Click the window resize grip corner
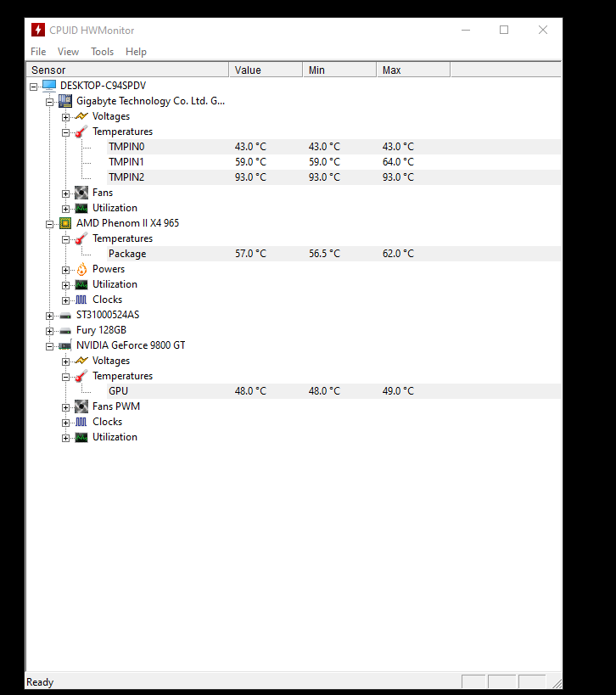616x695 pixels. pyautogui.click(x=557, y=683)
